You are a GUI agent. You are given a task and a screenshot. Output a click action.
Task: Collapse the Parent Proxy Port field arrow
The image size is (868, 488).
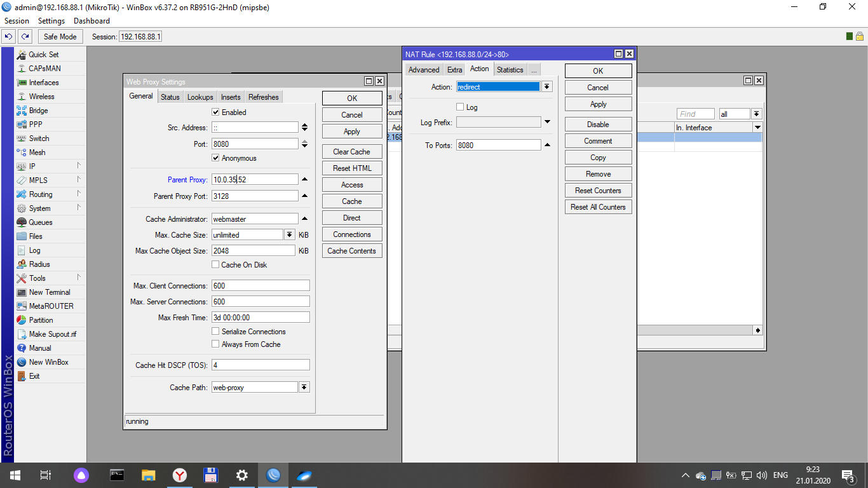(304, 196)
